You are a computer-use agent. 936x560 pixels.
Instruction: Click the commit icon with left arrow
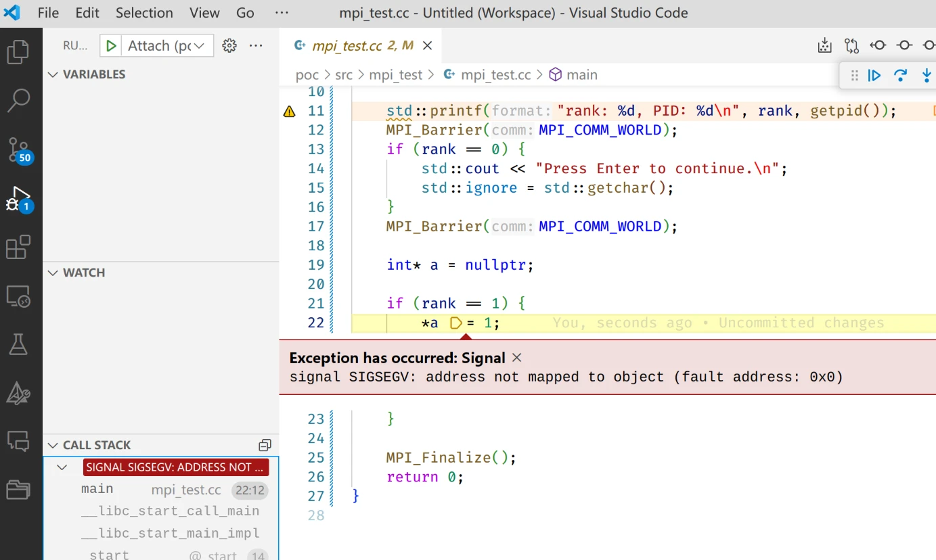coord(878,45)
